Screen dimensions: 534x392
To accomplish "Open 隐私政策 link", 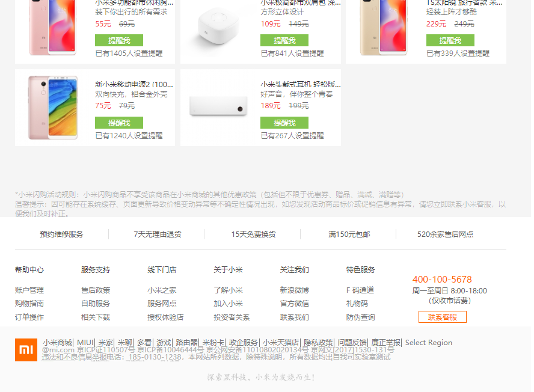I will click(318, 342).
